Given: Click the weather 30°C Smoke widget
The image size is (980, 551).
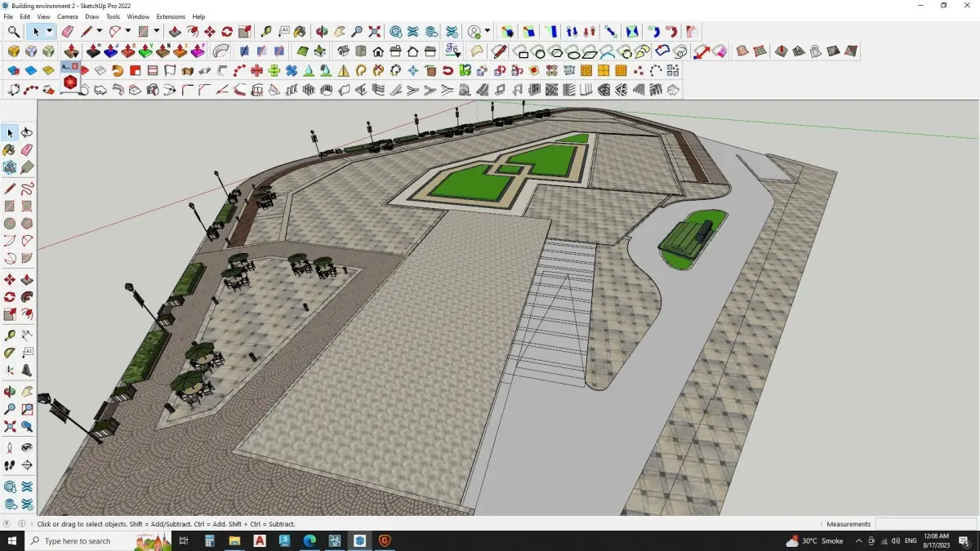Looking at the screenshot, I should coord(815,541).
